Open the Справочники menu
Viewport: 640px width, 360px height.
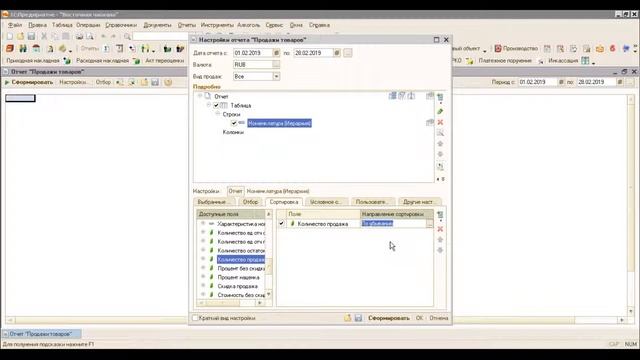[x=121, y=25]
